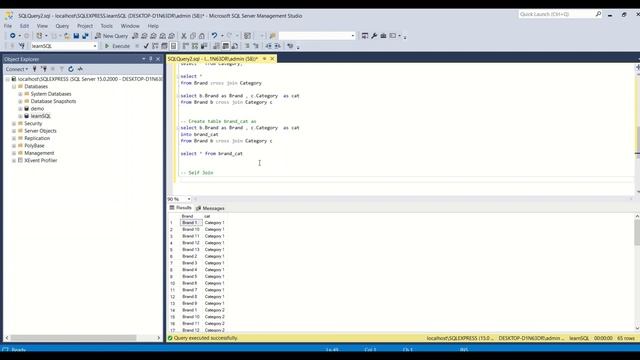Open the Find combo box dropdown in the toolbar
Screen dimensions: 640x360
[x=353, y=36]
